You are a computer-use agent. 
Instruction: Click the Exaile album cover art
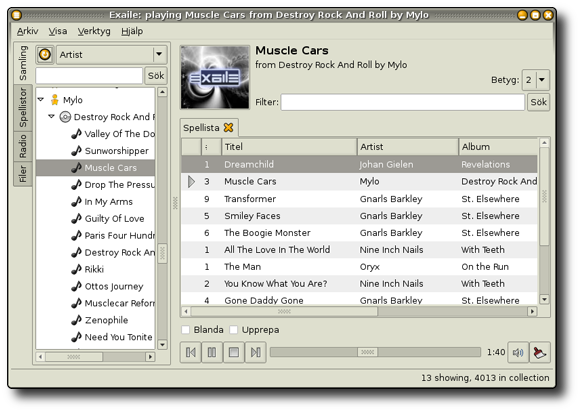tap(215, 77)
